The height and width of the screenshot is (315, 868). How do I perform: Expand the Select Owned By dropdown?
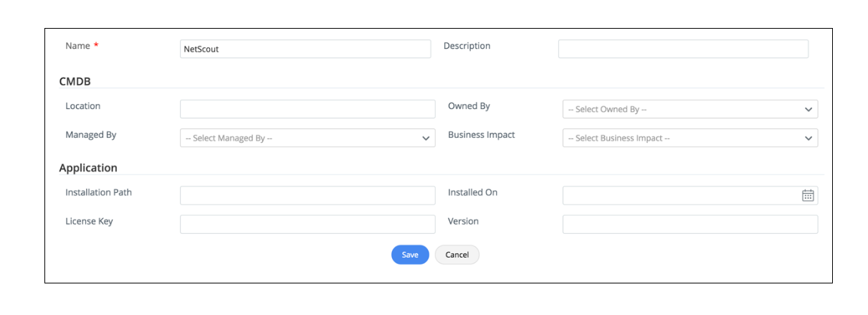[x=690, y=109]
